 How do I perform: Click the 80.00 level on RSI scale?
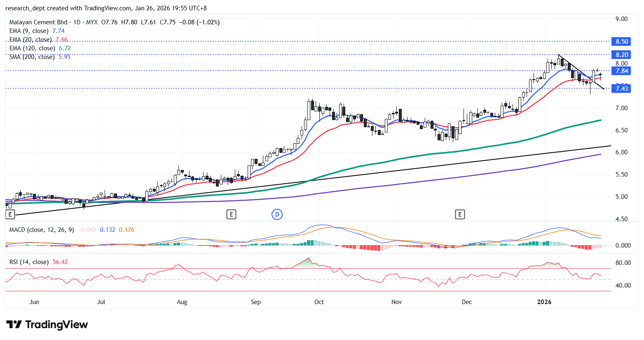[623, 263]
